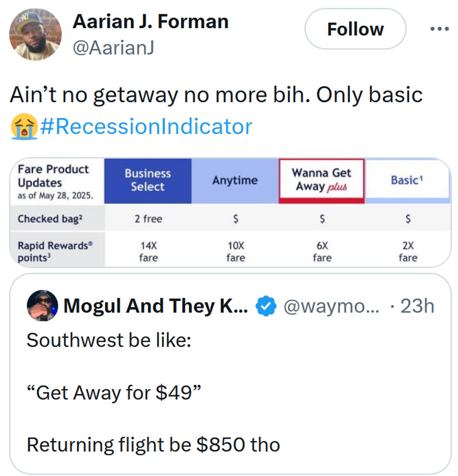Click the Business Select column header
This screenshot has height=476, width=458.
(148, 180)
